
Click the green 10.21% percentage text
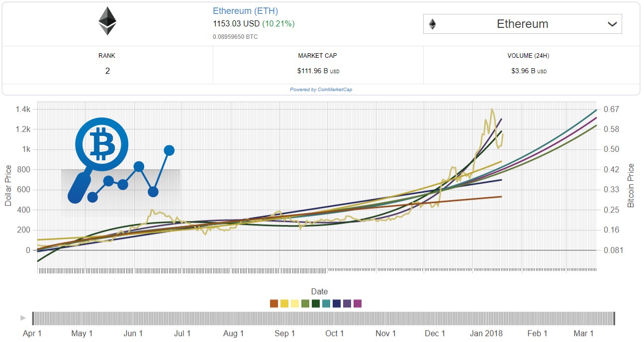click(x=279, y=23)
